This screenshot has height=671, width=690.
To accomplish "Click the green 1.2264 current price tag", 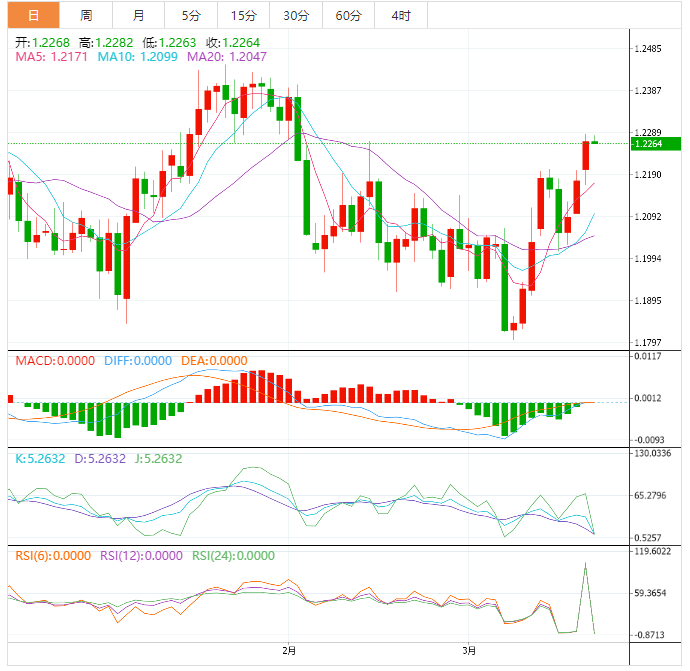I will pos(656,143).
